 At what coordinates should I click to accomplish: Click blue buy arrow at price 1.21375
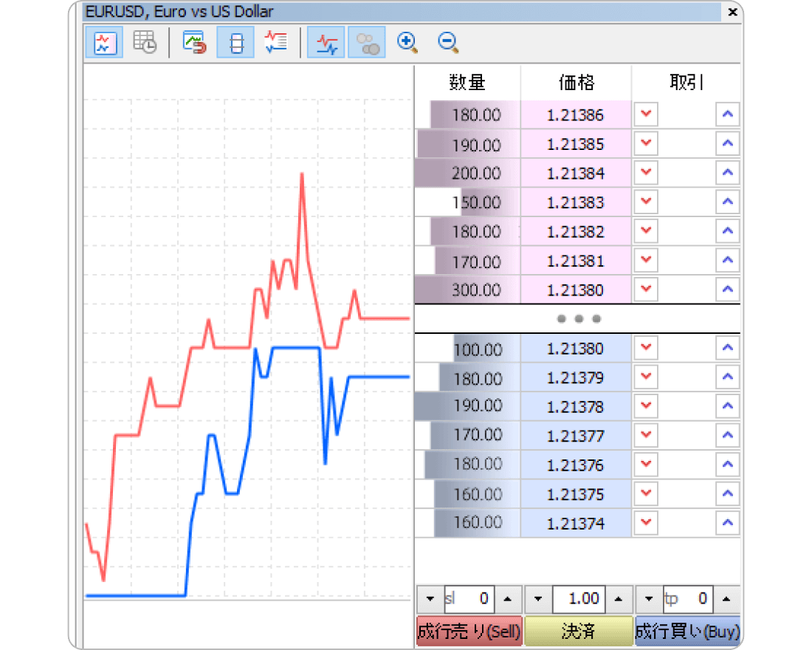tap(728, 493)
